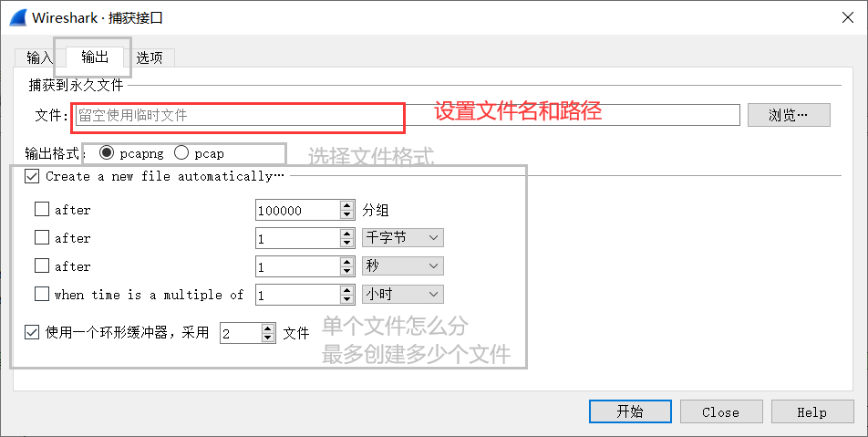Increase the 秒 value with up arrow
This screenshot has height=437, width=868.
[x=347, y=262]
